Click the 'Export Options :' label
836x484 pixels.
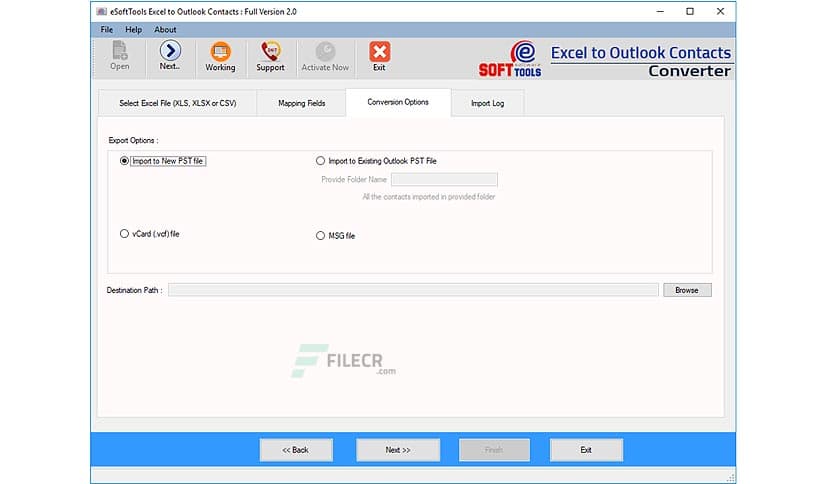coord(133,140)
